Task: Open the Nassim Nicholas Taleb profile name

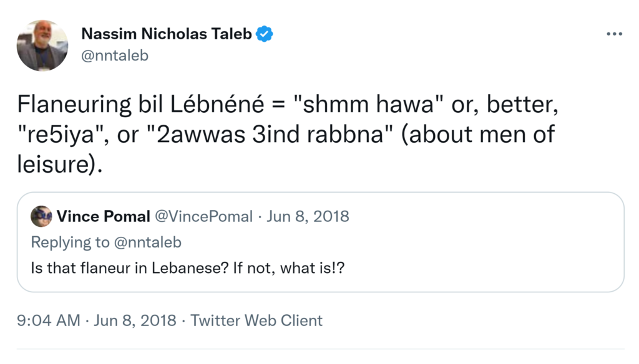Action: tap(167, 34)
